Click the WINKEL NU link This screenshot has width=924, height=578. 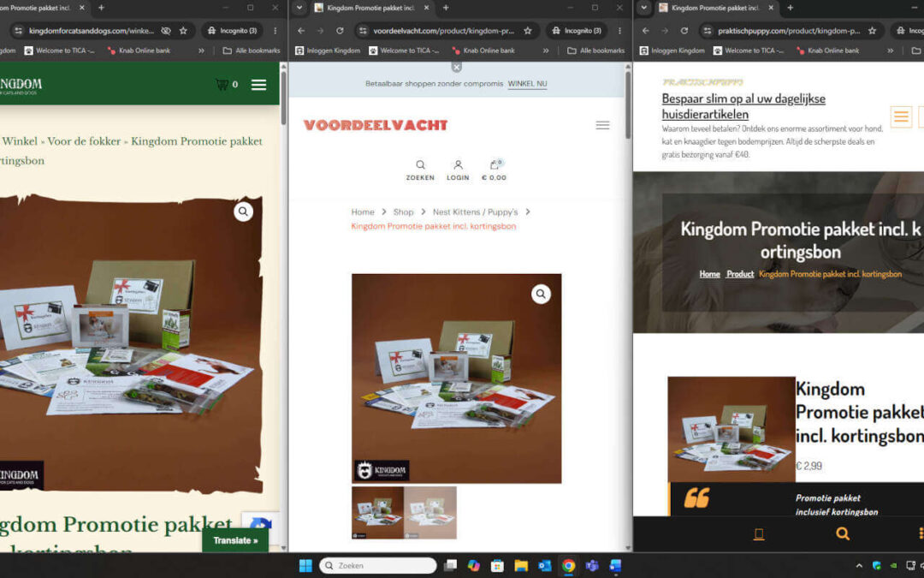pos(527,84)
